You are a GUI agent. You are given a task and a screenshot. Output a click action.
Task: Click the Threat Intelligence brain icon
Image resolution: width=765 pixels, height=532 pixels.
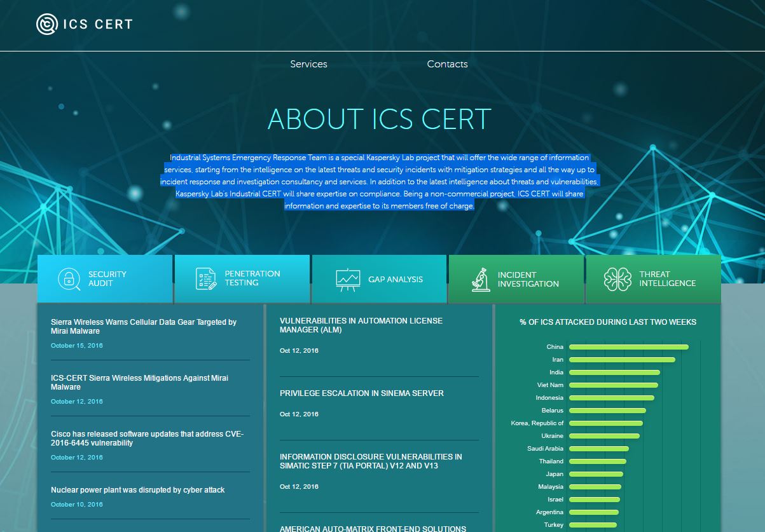[x=617, y=279]
